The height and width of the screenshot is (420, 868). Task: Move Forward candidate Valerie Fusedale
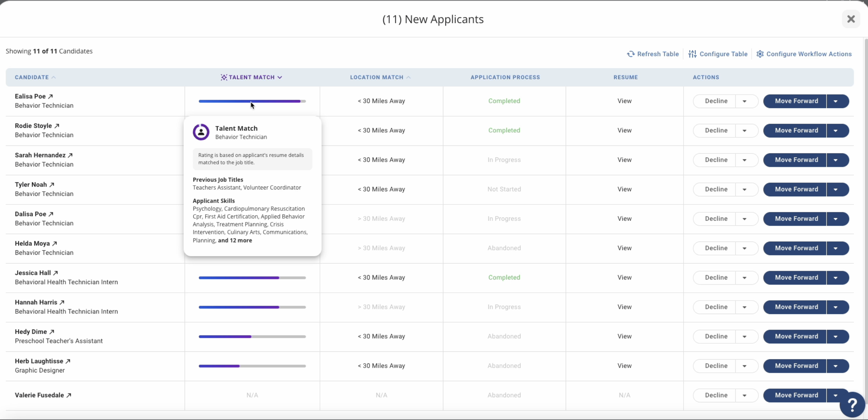click(x=795, y=395)
